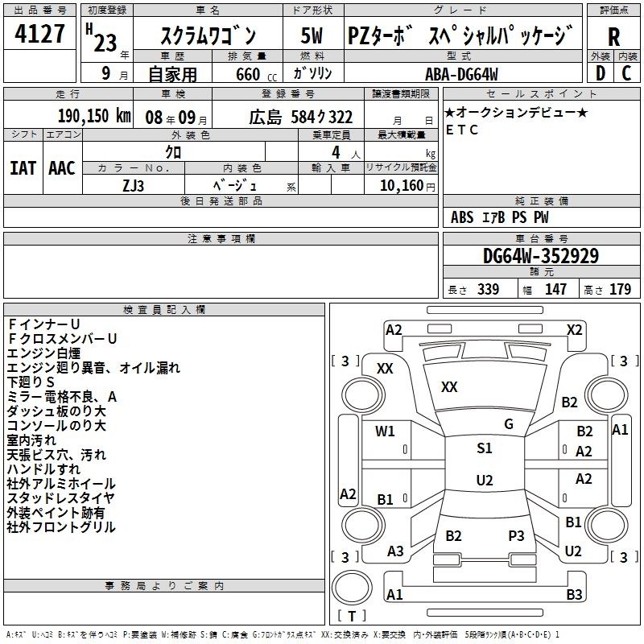Select the S1 roof rust marker

pyautogui.click(x=484, y=448)
